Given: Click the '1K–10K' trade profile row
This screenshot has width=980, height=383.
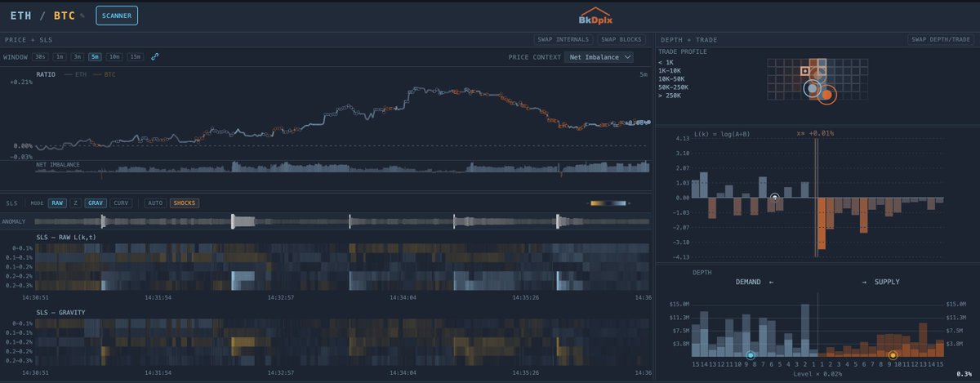Looking at the screenshot, I should tap(671, 70).
